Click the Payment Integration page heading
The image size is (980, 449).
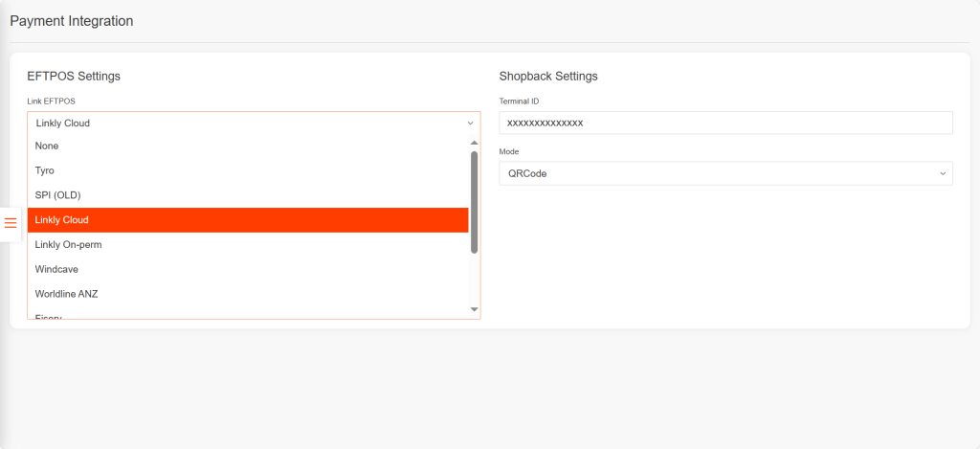pos(72,21)
